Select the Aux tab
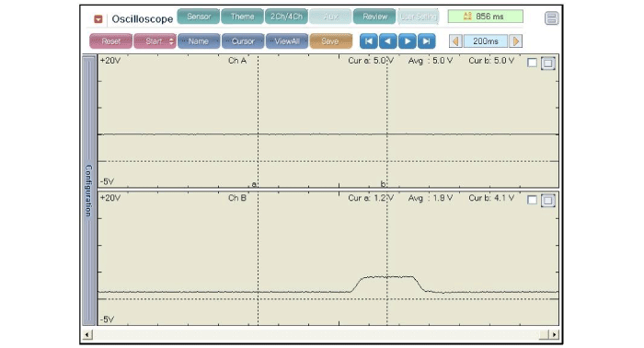Viewport: 644px width, 348px height. click(x=330, y=17)
